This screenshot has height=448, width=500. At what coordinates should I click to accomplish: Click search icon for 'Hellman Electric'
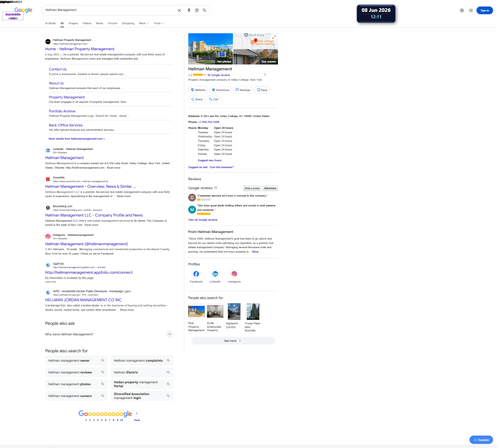pos(168,372)
